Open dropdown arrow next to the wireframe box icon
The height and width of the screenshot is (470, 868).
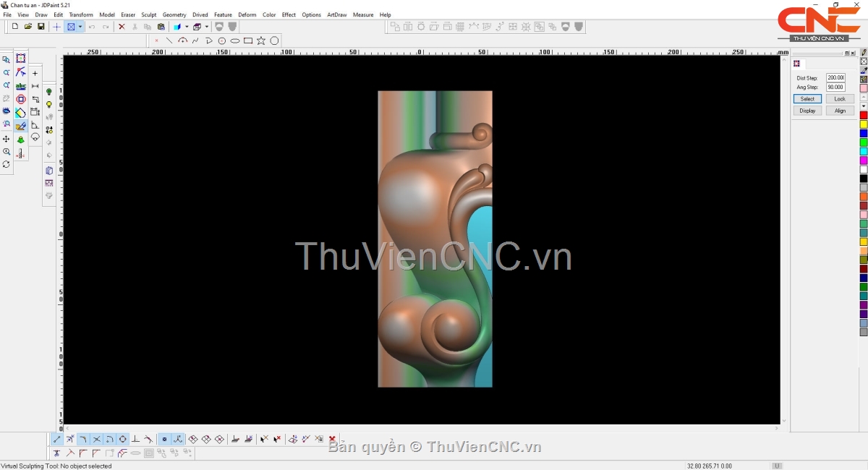[207, 27]
